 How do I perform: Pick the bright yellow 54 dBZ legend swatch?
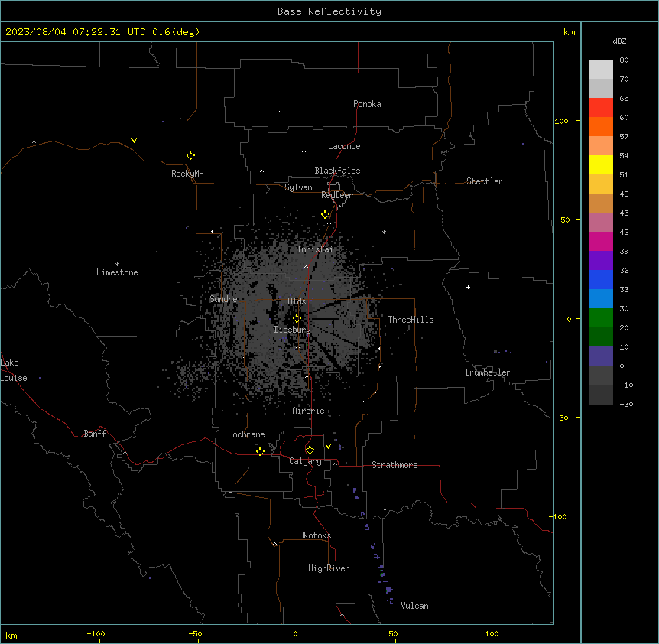click(x=601, y=164)
